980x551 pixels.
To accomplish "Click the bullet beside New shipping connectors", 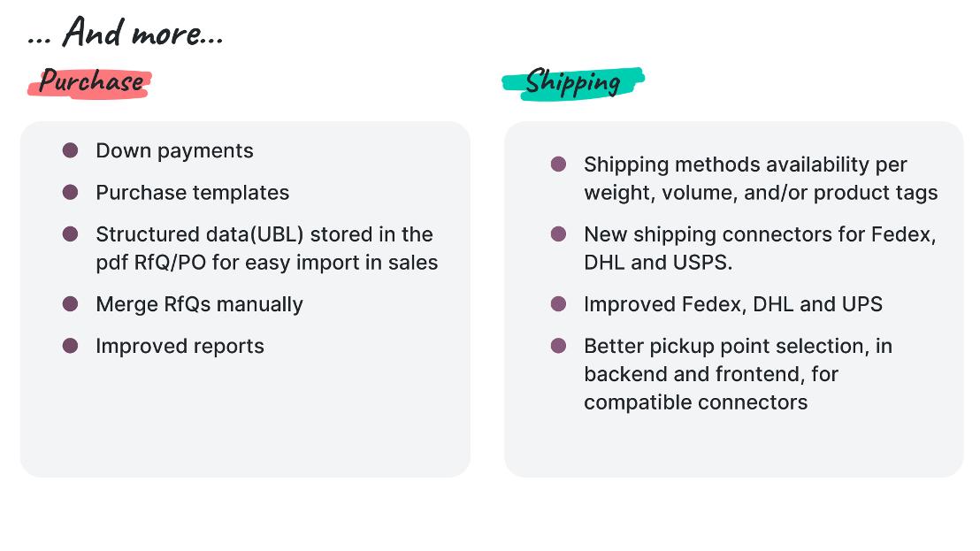I will pos(558,233).
